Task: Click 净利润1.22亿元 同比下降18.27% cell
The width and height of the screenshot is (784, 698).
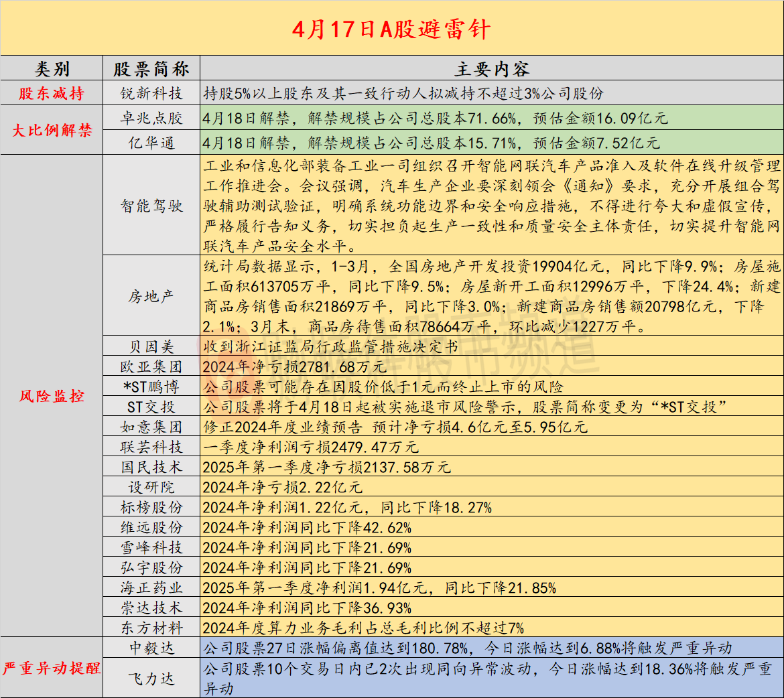Action: pos(492,507)
